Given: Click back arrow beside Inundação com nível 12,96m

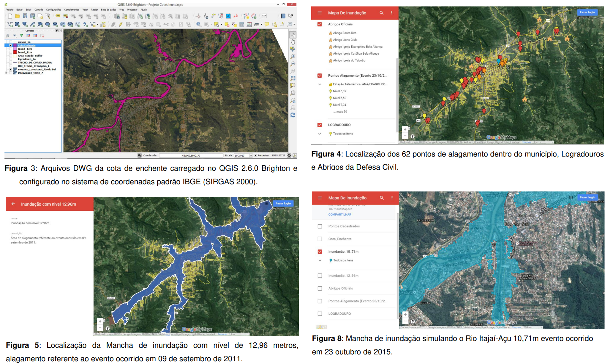Looking at the screenshot, I should coord(13,204).
